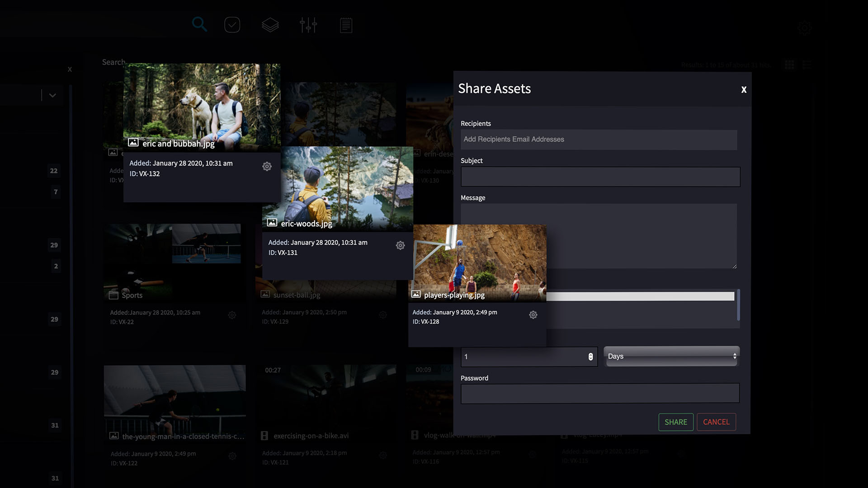Open gear on the-young-man-in-a-closed-tennis card
This screenshot has width=868, height=488.
(232, 456)
